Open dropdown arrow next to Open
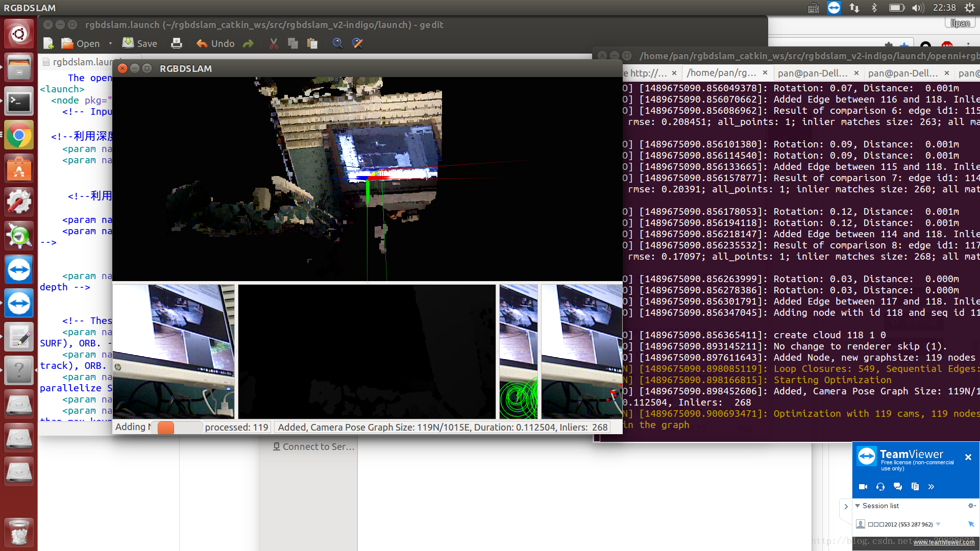 [x=110, y=43]
